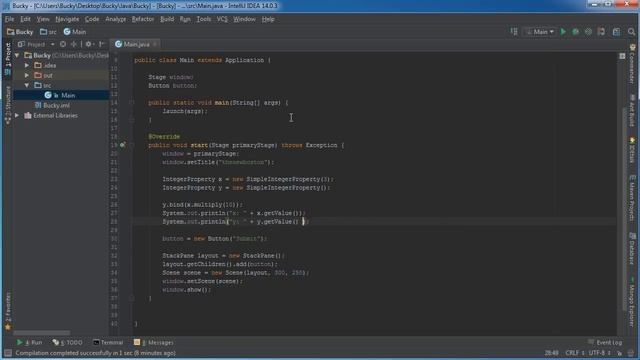Viewport: 640px width, 360px height.
Task: Click the line:column position indicator in status bar
Action: click(551, 353)
